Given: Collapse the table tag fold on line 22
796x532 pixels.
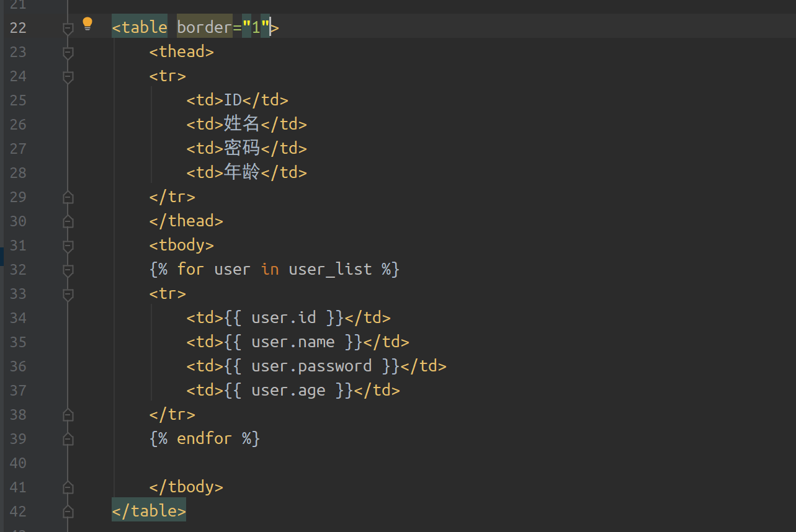Looking at the screenshot, I should pos(68,28).
